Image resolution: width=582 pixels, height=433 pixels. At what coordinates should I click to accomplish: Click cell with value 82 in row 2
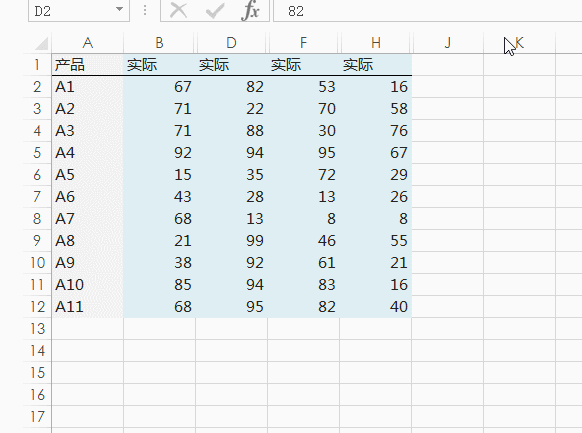tap(231, 87)
